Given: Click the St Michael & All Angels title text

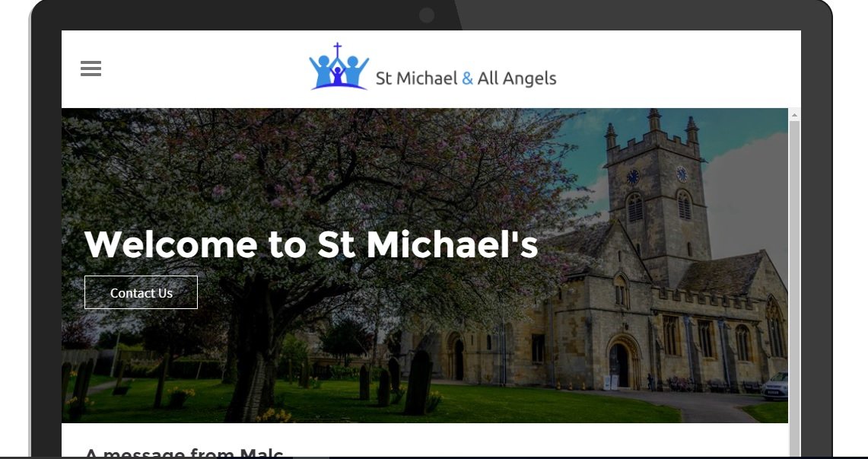Looking at the screenshot, I should 466,78.
